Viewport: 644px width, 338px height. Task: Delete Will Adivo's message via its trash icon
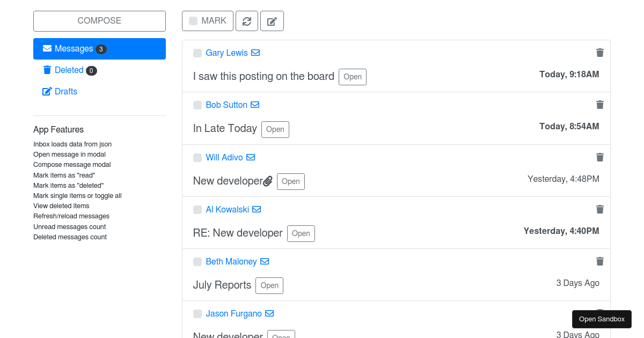coord(599,157)
